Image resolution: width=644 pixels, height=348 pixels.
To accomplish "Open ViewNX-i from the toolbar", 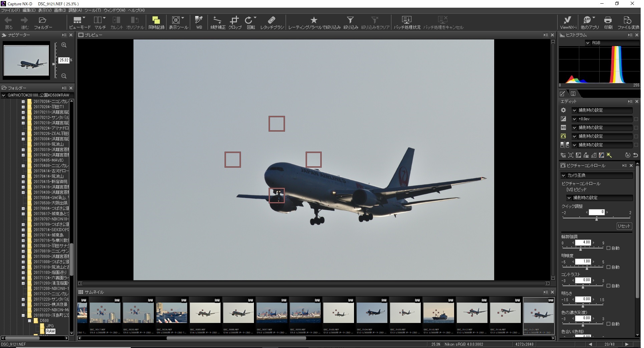I will 568,22.
